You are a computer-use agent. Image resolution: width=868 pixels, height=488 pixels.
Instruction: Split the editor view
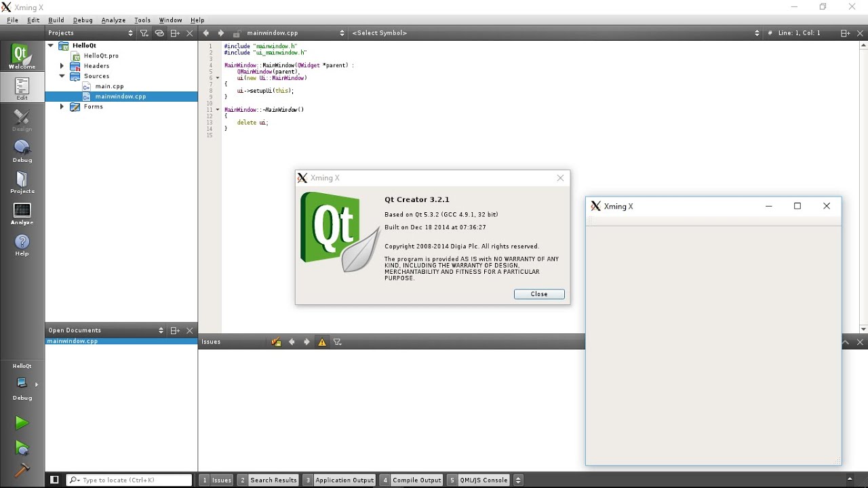click(845, 33)
